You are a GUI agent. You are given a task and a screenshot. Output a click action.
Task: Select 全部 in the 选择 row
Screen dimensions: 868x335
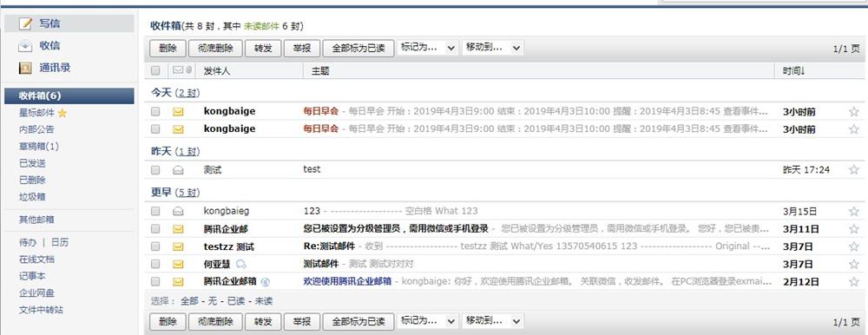point(189,301)
